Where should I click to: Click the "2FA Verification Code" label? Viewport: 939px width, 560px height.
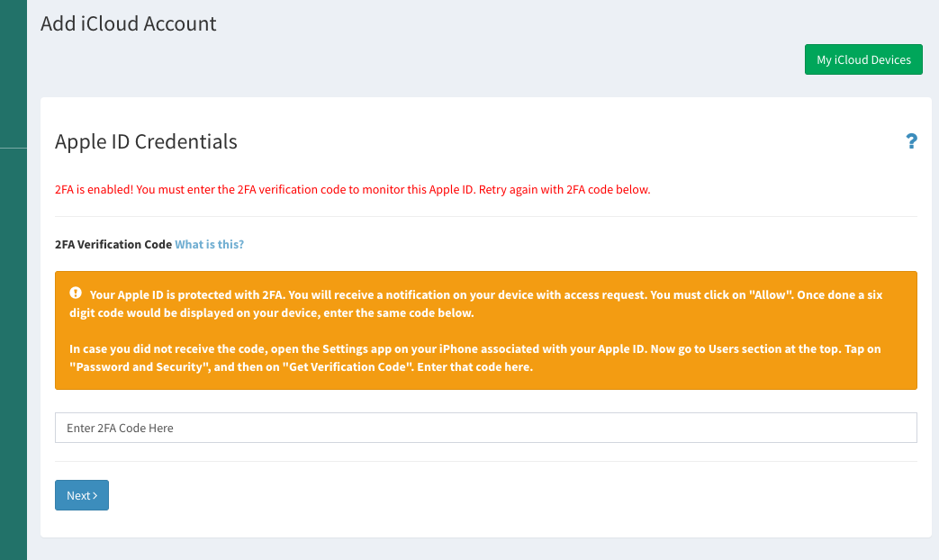pyautogui.click(x=113, y=244)
